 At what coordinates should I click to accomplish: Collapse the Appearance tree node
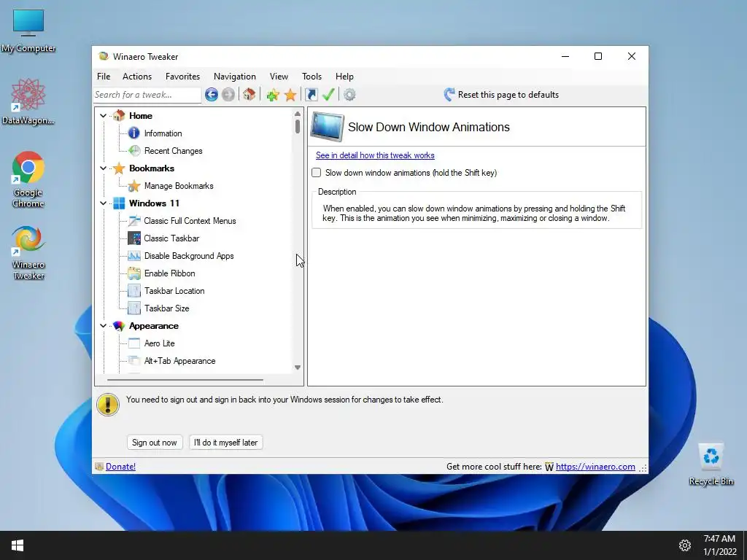103,326
